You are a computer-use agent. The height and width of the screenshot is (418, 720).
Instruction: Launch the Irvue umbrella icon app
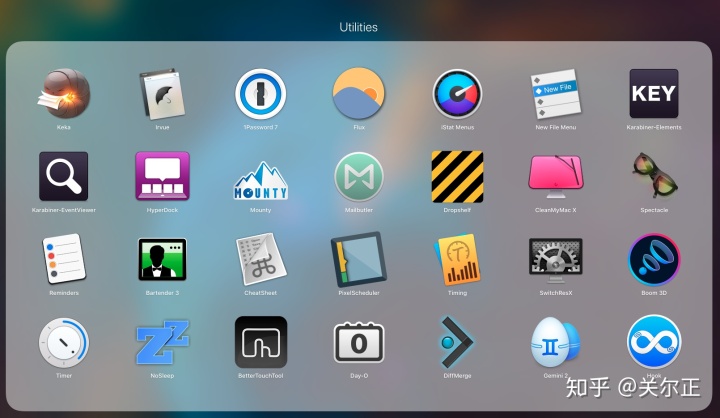click(162, 94)
